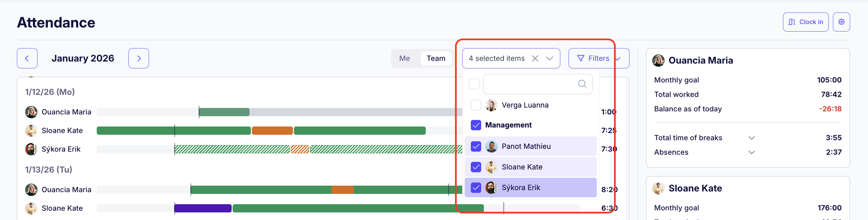The width and height of the screenshot is (868, 220).
Task: Click Panot Mathieu's avatar in list
Action: point(491,146)
